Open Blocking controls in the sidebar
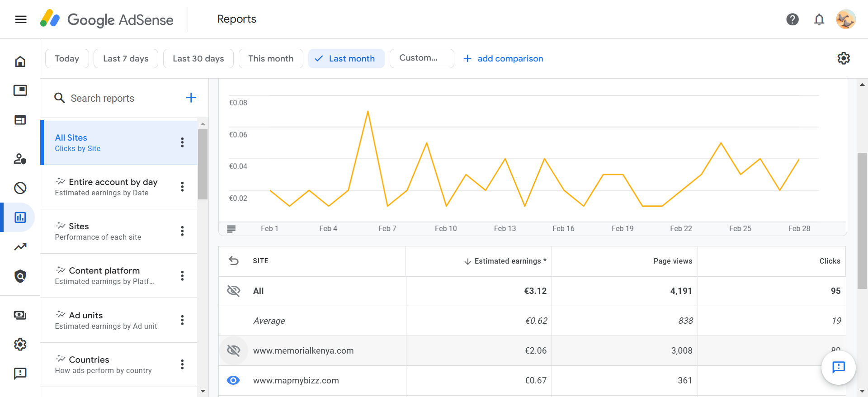868x397 pixels. (20, 188)
